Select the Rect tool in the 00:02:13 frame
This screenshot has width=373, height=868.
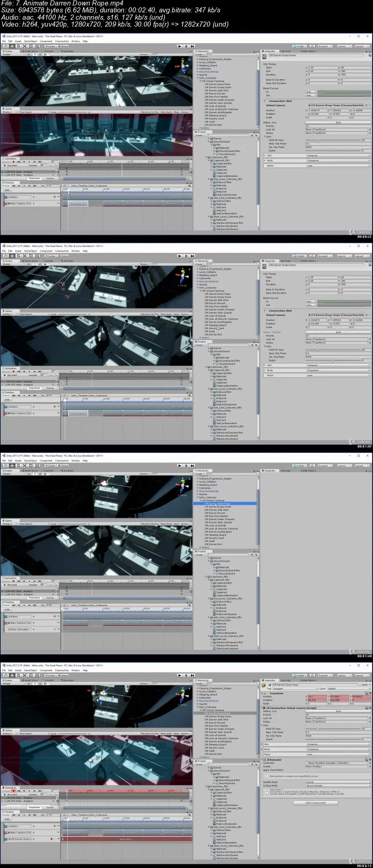point(31,675)
